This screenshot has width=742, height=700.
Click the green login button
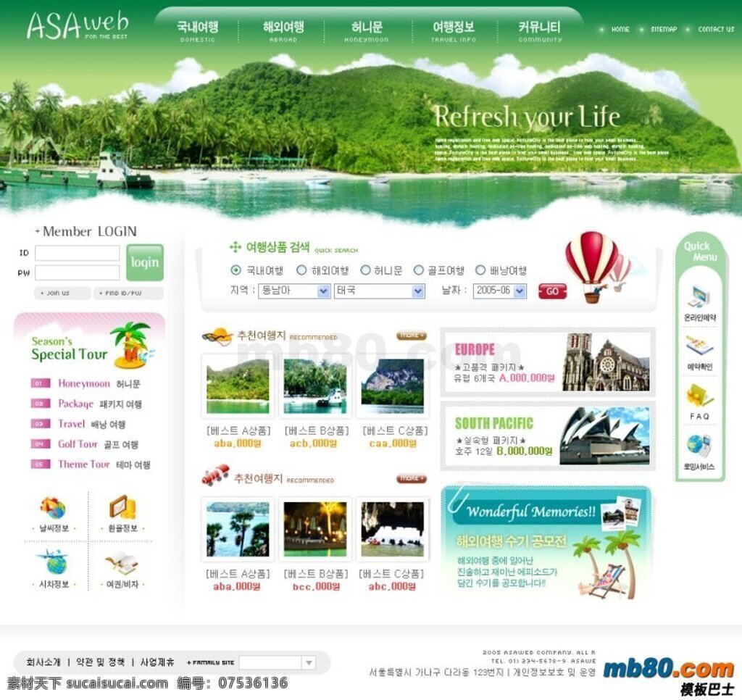pyautogui.click(x=145, y=262)
